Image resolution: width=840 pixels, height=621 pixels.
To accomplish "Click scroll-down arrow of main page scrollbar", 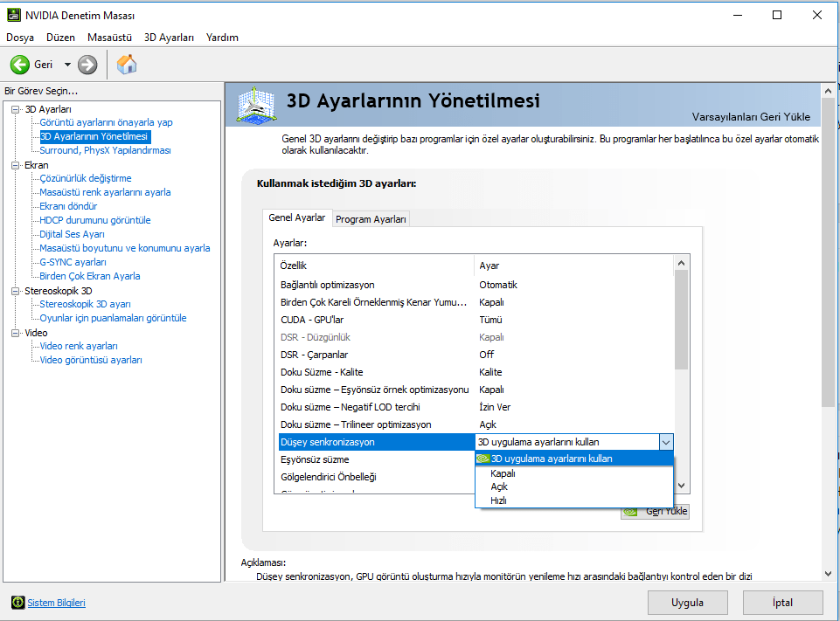I will point(829,574).
